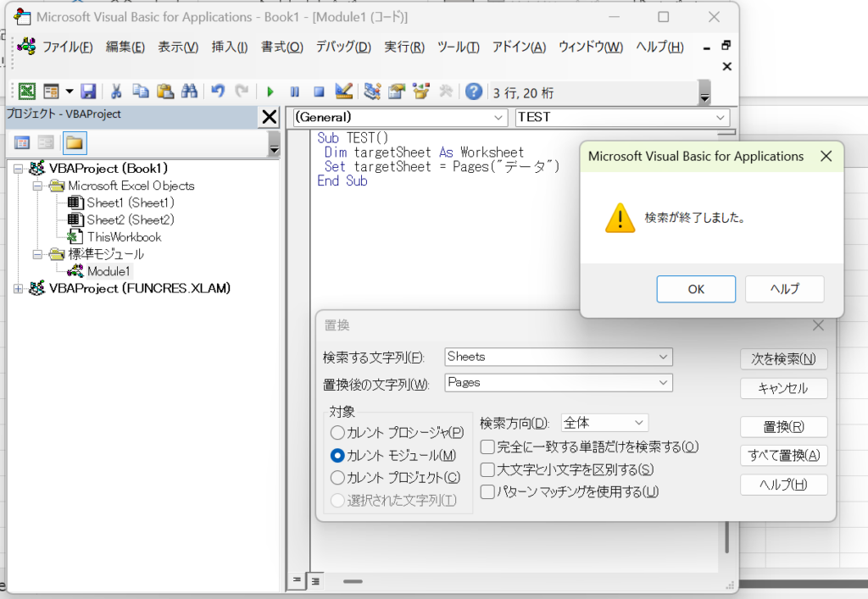This screenshot has width=868, height=599.
Task: Click OK in the message box
Action: [696, 289]
